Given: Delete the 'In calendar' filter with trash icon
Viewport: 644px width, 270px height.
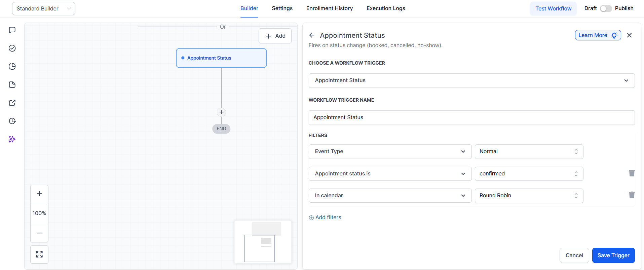Looking at the screenshot, I should (632, 195).
